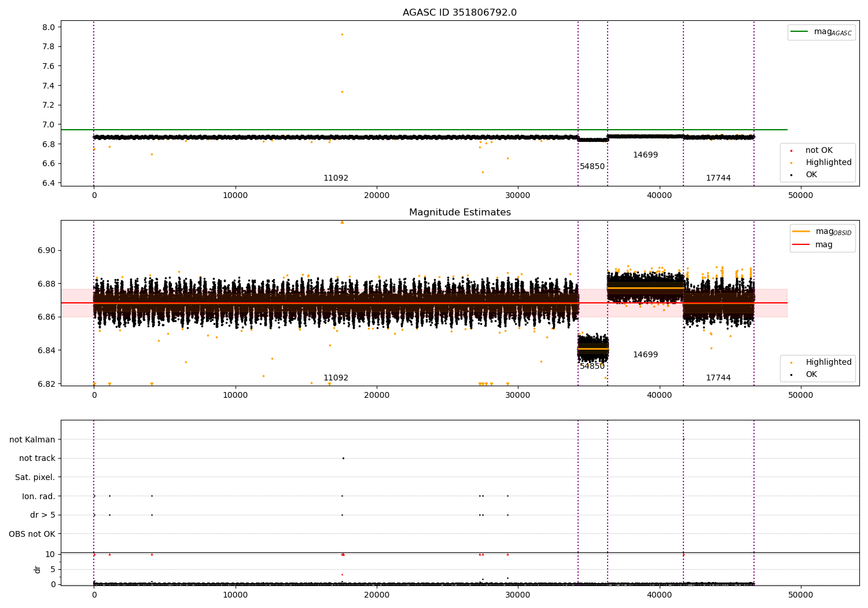
Task: Click the 10 tick label on the dr axis
Action: [50, 554]
